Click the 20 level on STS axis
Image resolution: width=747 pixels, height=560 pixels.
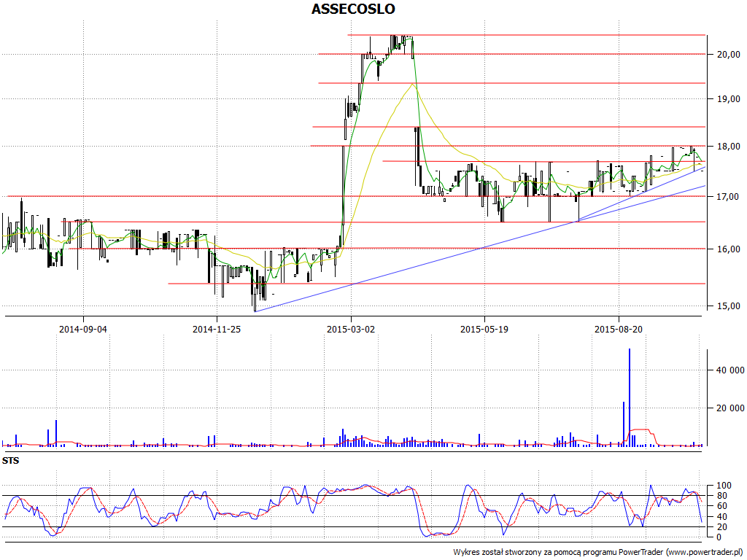[722, 526]
